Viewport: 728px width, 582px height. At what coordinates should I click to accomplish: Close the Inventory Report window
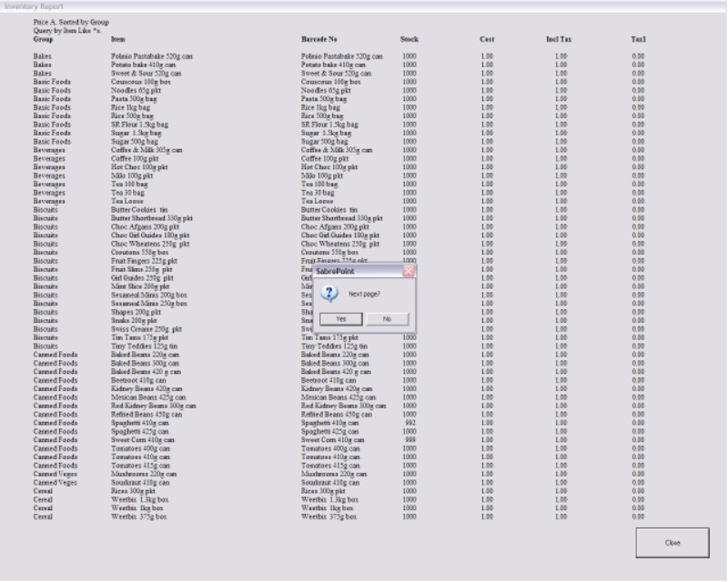[x=672, y=543]
